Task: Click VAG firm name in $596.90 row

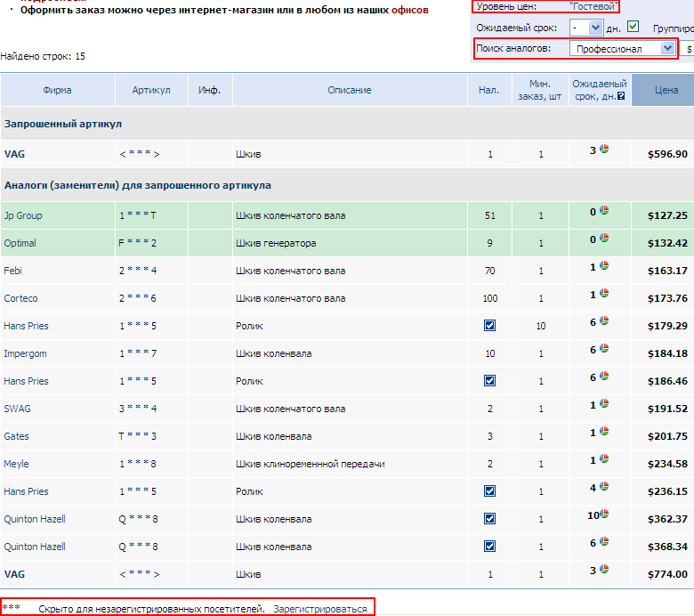Action: click(14, 154)
